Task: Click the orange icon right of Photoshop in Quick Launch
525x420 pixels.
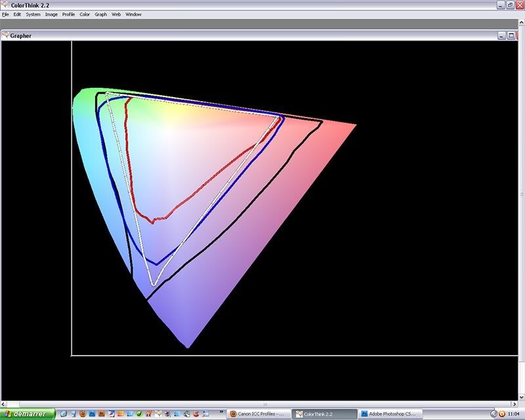Action: (x=102, y=414)
